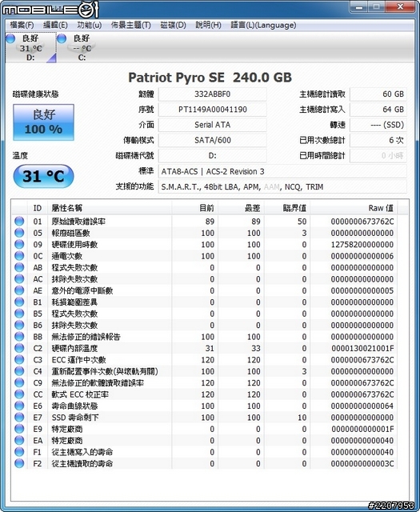Select the ECC 運作中次數 attribute name
420x512 pixels.
coord(78,360)
